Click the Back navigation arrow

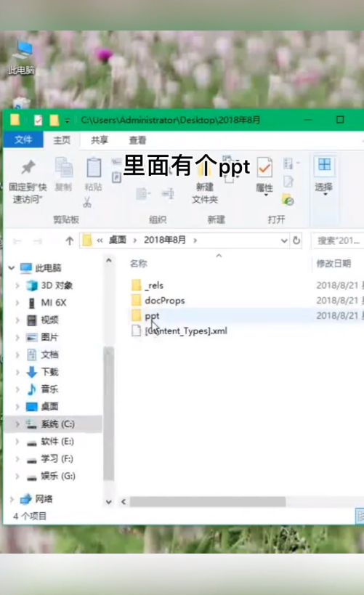[17, 241]
